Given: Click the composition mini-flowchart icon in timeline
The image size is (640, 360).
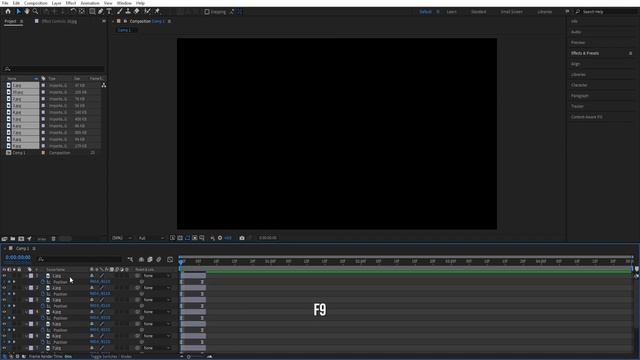Looking at the screenshot, I should pyautogui.click(x=130, y=260).
